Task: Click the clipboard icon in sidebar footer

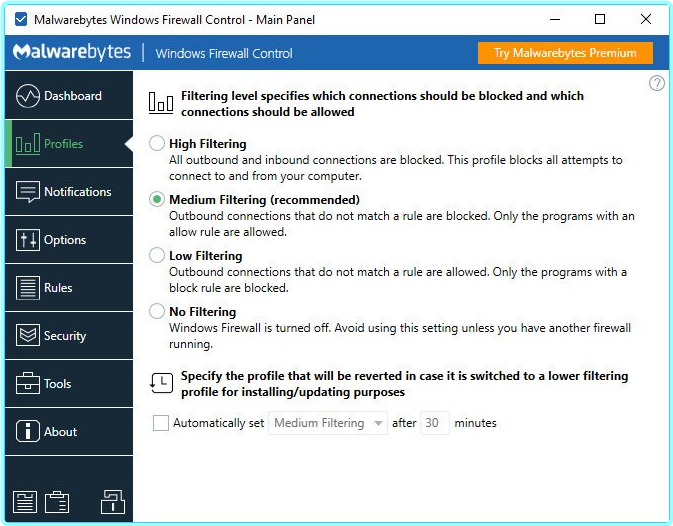Action: [57, 501]
